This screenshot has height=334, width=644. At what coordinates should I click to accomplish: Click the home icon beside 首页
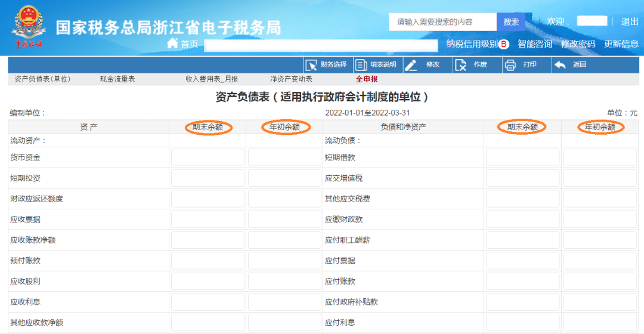coord(172,43)
